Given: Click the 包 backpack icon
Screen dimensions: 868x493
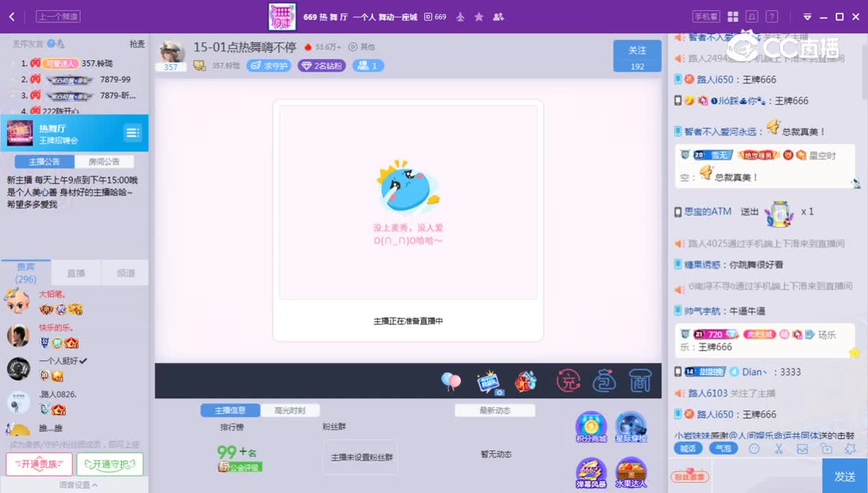Looking at the screenshot, I should (604, 381).
